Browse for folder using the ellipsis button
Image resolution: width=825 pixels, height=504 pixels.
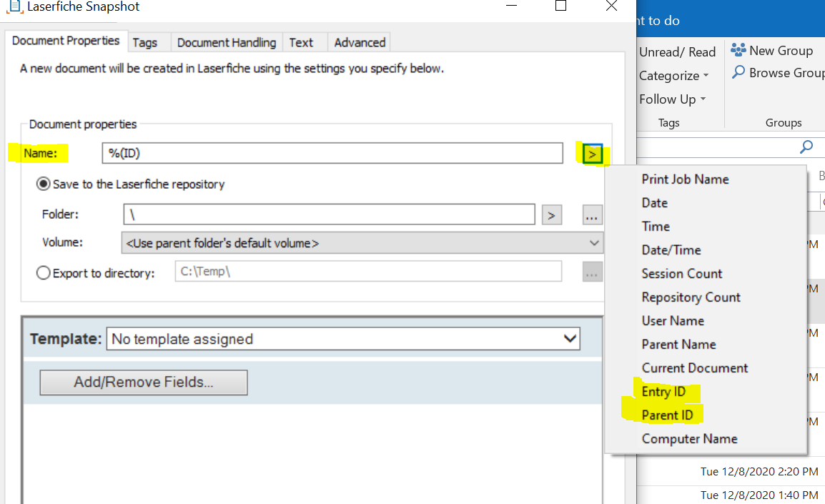593,214
